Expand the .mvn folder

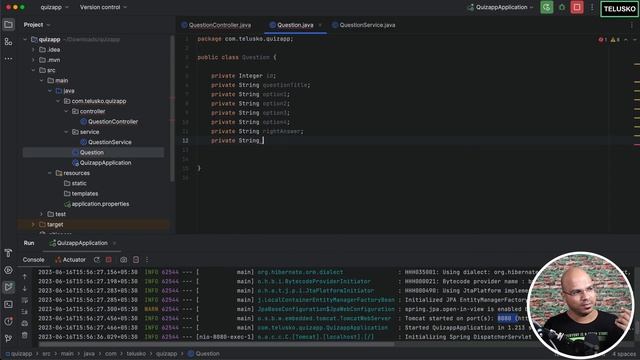33,60
